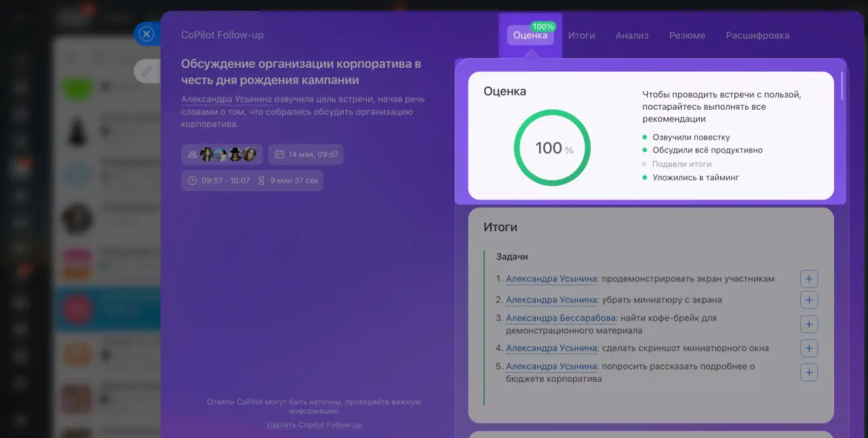Click the panel's vertical scrollbar

(x=843, y=85)
